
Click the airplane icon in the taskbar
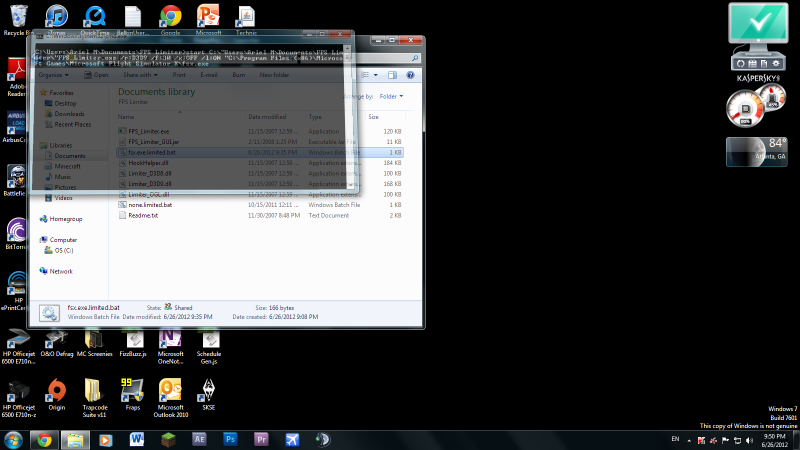[292, 439]
